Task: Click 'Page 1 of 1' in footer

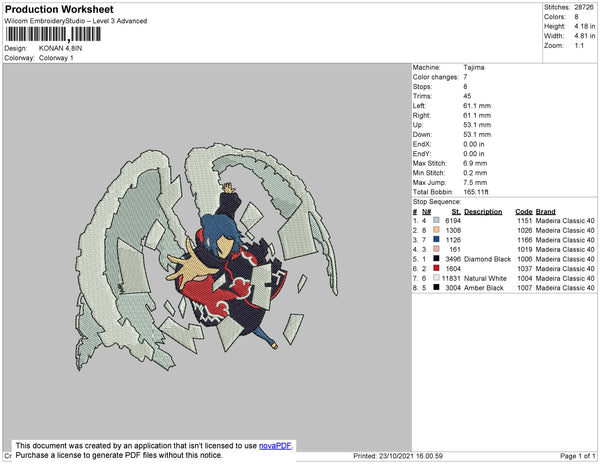Action: (x=578, y=456)
